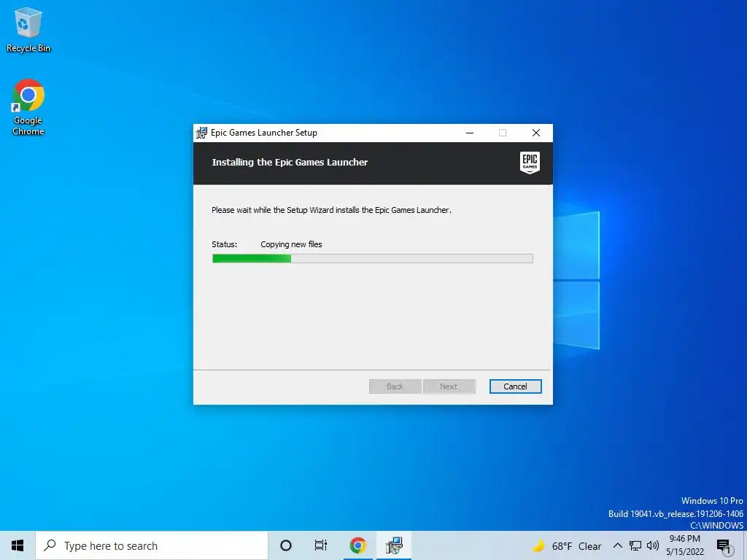Viewport: 747px width, 560px height.
Task: Close the Epic Games Launcher Setup window
Action: coord(536,133)
